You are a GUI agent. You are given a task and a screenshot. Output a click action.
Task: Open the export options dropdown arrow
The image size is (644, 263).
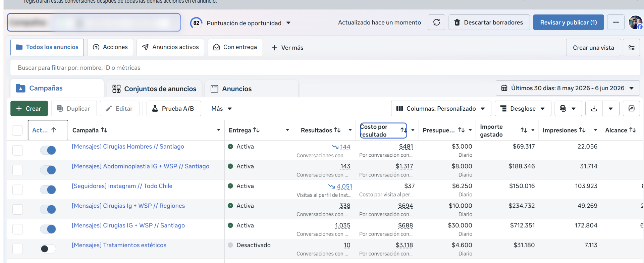pos(611,109)
